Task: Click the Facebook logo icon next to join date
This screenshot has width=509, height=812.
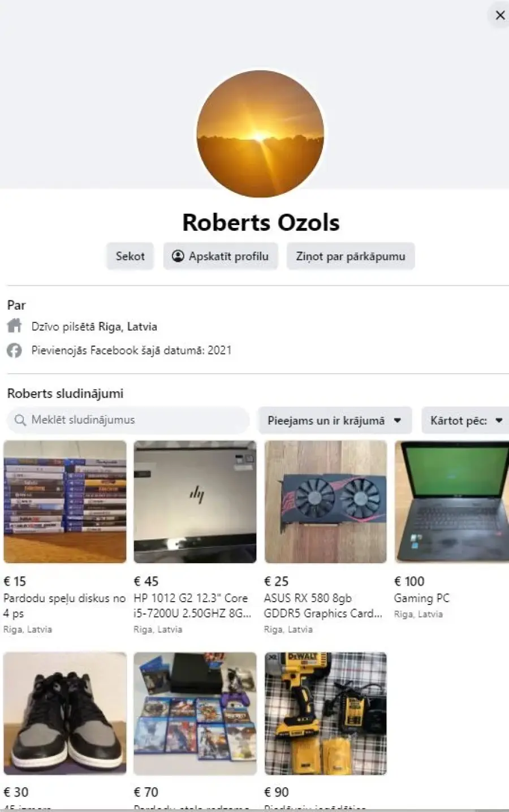Action: tap(14, 350)
